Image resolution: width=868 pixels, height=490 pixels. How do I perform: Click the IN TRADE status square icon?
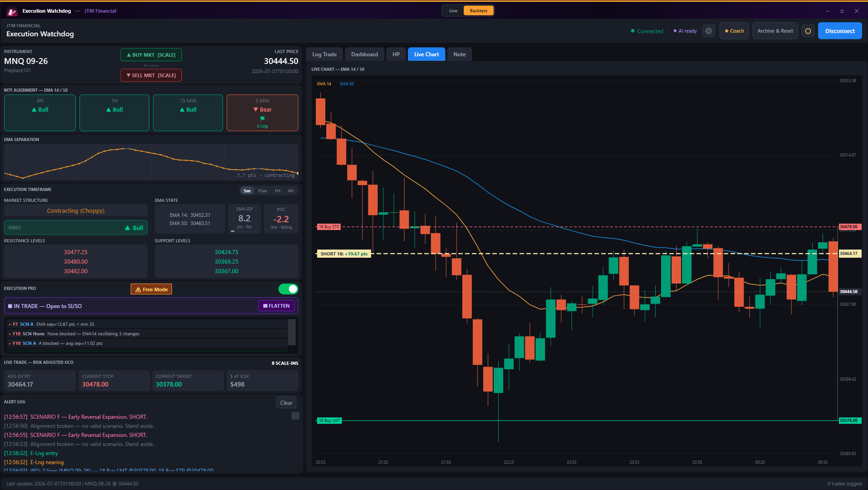click(x=10, y=306)
